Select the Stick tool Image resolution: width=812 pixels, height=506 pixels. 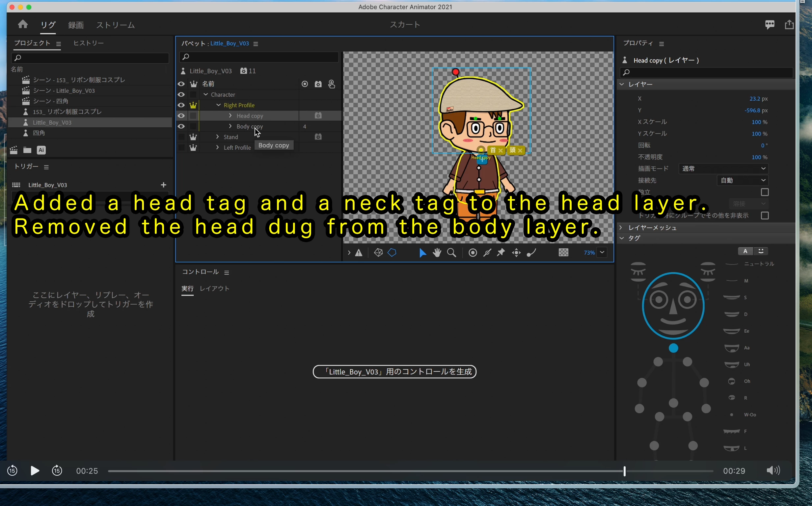487,253
